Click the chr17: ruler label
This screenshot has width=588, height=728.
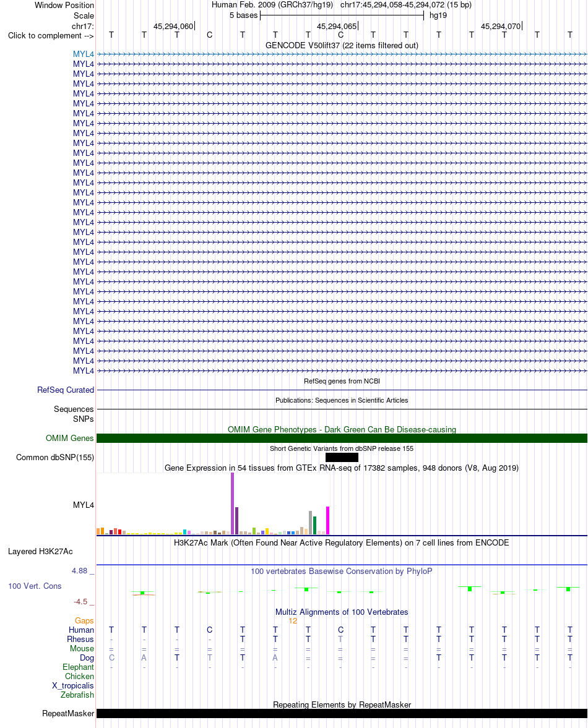click(x=83, y=26)
